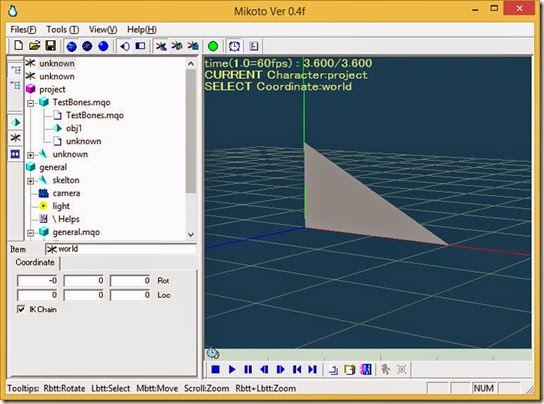This screenshot has width=544, height=404.
Task: Click the dark blue globe toolbar icon
Action: 87,46
